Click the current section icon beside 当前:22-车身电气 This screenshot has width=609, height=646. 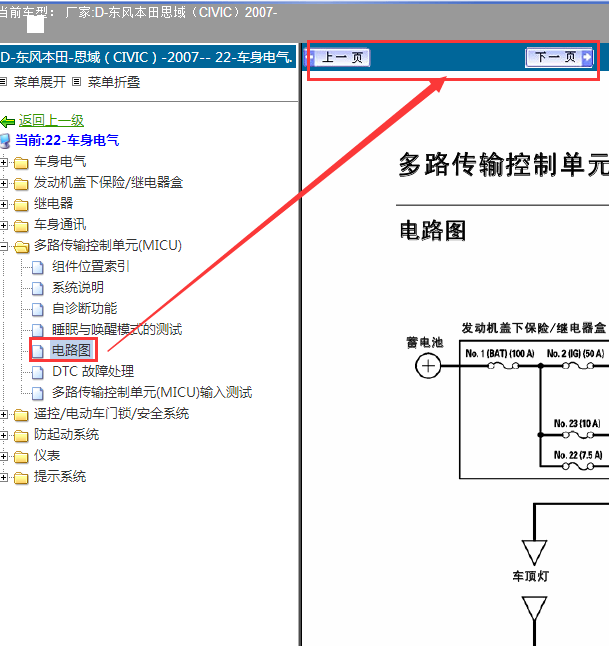tap(5, 141)
